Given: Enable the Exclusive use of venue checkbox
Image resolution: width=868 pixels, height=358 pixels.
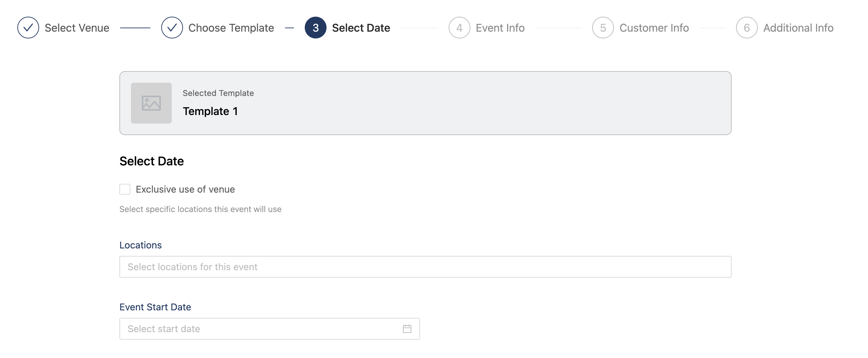Looking at the screenshot, I should click(x=125, y=189).
